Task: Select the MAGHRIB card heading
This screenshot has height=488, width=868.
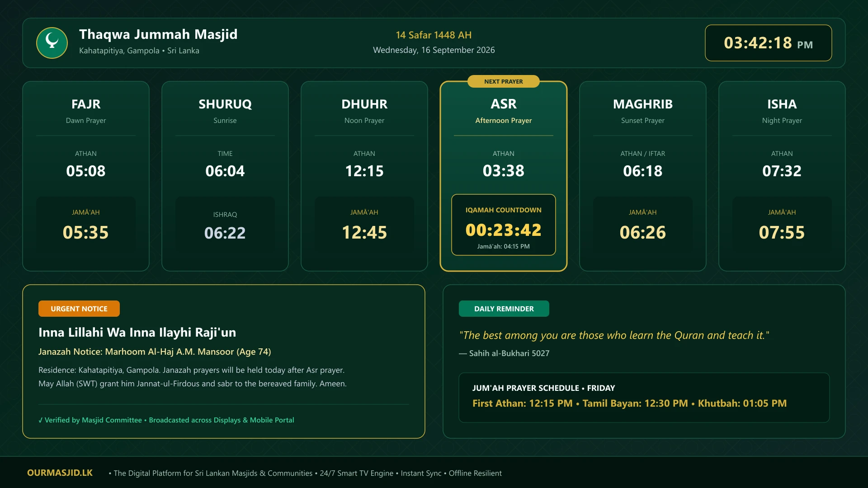Action: click(643, 104)
